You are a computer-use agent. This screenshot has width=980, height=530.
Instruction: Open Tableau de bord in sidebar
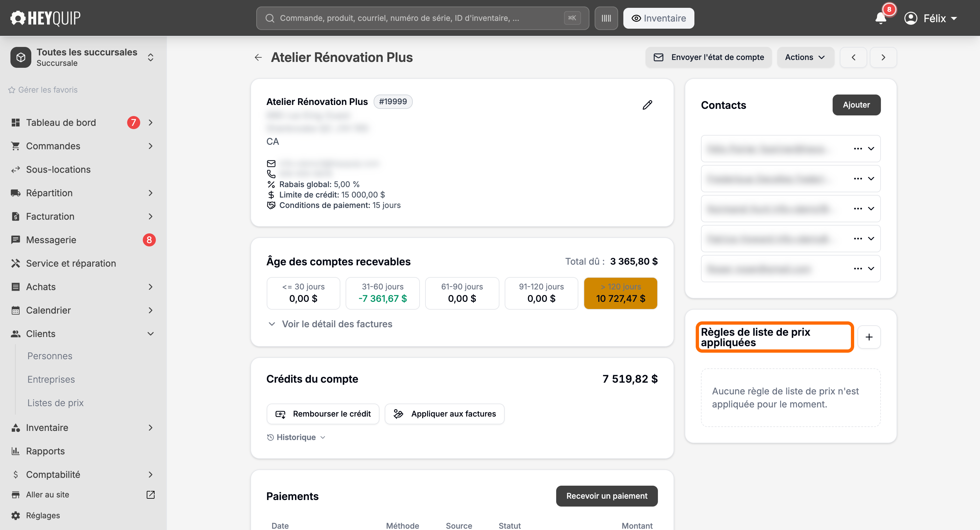pyautogui.click(x=61, y=123)
